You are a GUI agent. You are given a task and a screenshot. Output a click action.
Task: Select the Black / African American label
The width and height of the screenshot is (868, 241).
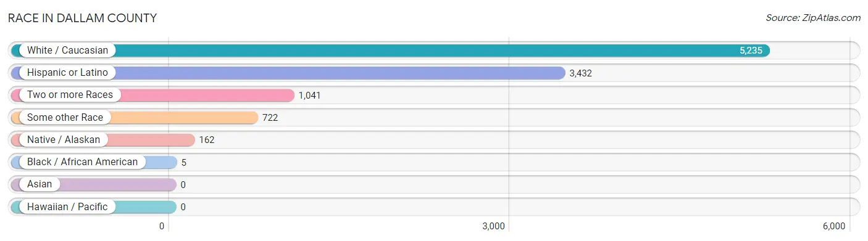[83, 162]
